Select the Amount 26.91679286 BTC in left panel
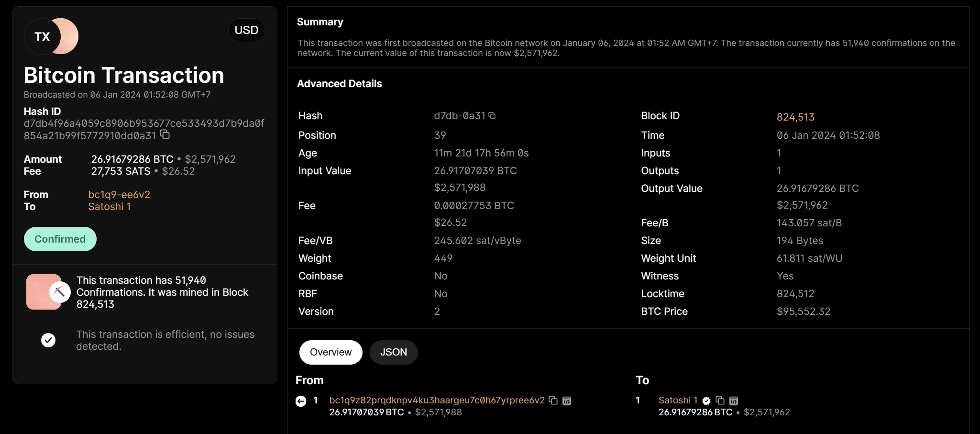The width and height of the screenshot is (980, 434). click(132, 159)
